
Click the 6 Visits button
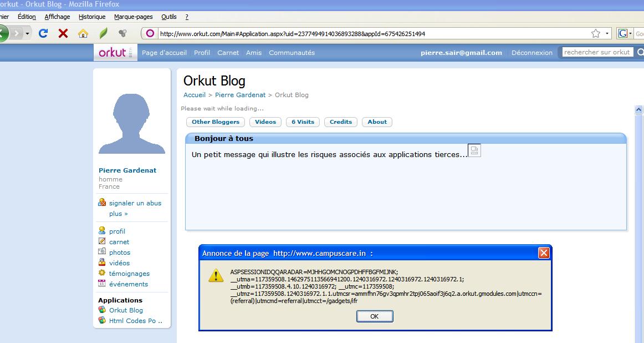(x=303, y=122)
